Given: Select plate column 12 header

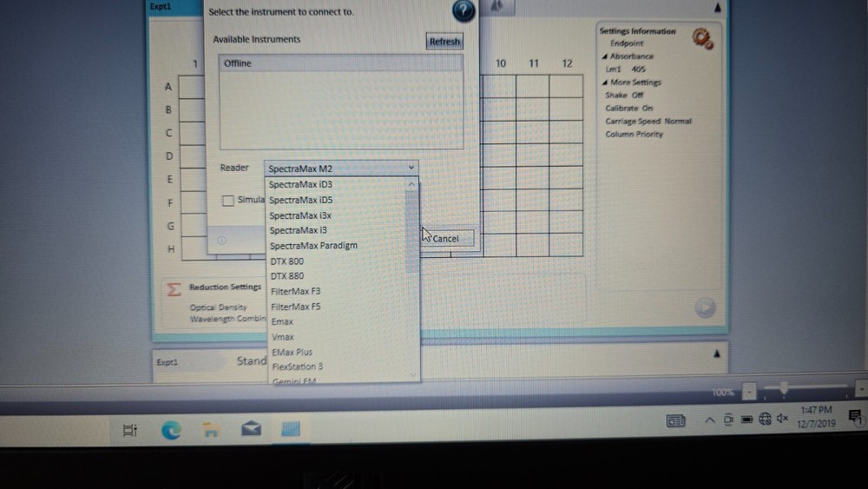Looking at the screenshot, I should [x=567, y=63].
